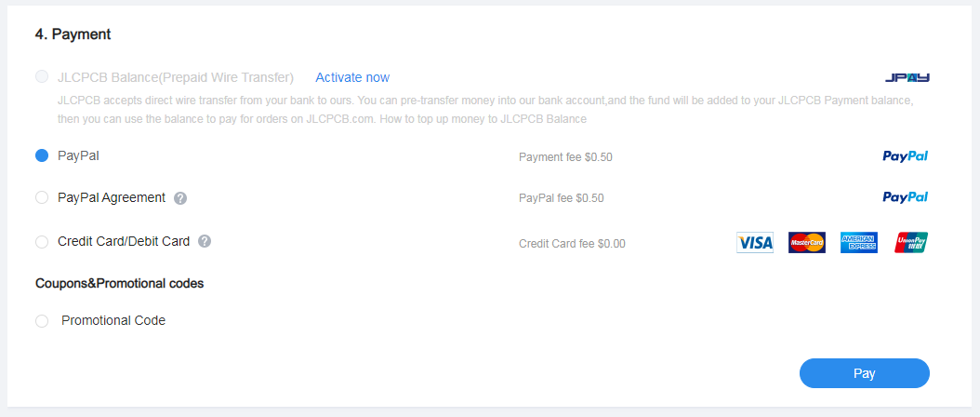
Task: Click the Promotional Code label
Action: (x=113, y=321)
